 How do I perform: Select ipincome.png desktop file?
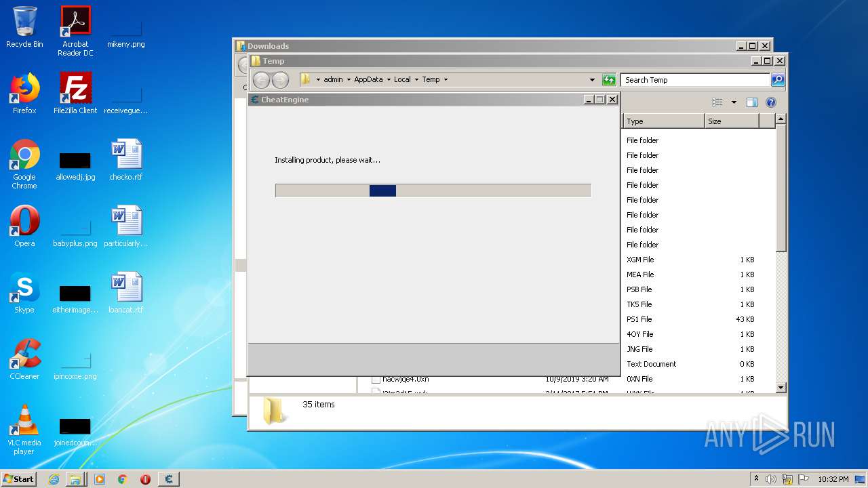75,365
